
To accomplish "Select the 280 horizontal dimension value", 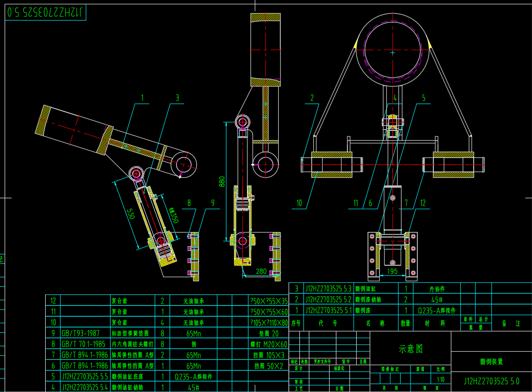I will (261, 271).
